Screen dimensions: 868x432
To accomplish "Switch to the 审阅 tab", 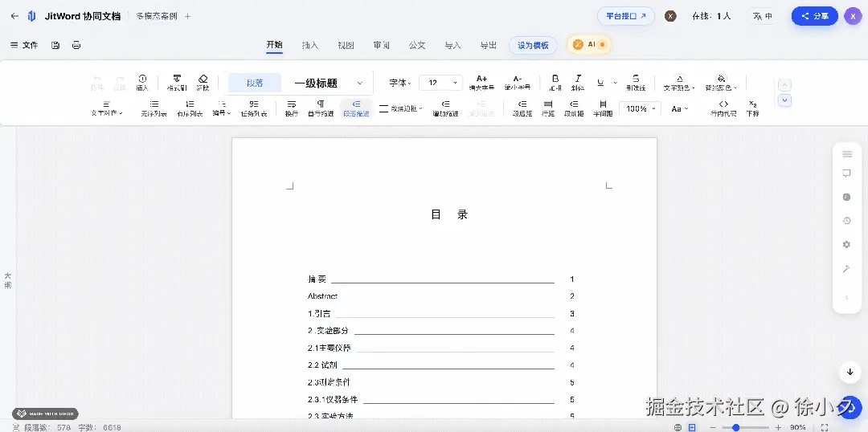I will click(382, 45).
